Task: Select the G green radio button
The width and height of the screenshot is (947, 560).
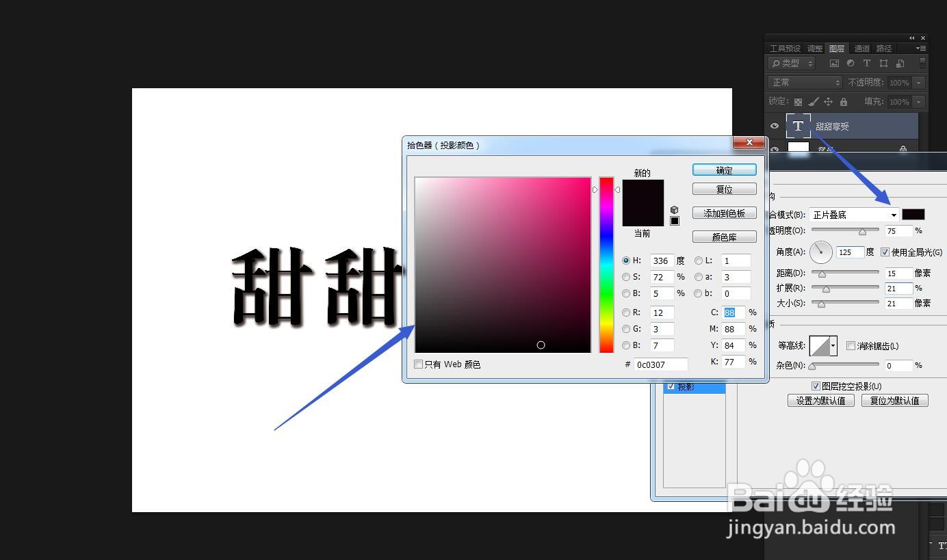Action: 626,329
